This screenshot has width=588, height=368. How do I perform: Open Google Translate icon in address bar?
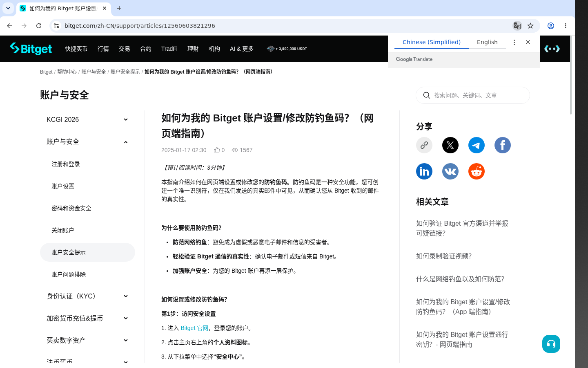(517, 26)
